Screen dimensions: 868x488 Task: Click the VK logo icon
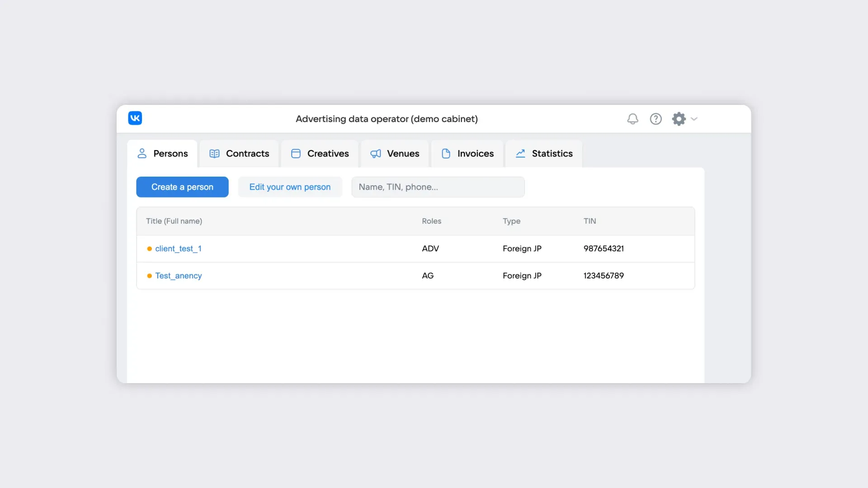(x=135, y=118)
